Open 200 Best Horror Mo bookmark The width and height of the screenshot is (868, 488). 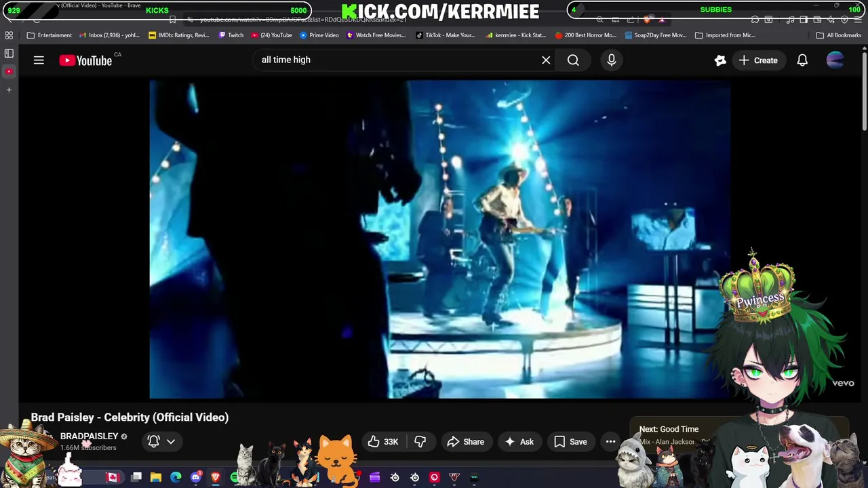point(586,35)
